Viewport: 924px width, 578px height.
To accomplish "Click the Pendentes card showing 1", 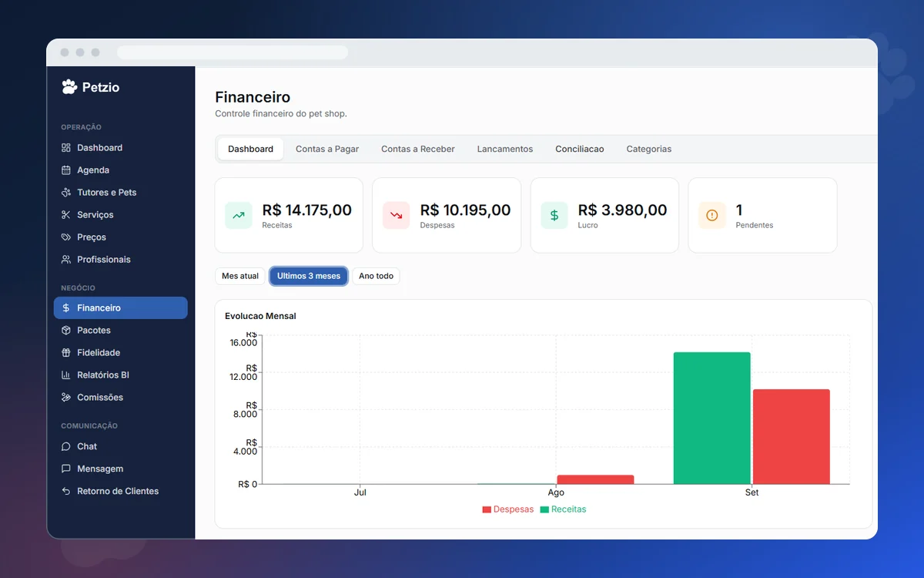I will click(762, 216).
